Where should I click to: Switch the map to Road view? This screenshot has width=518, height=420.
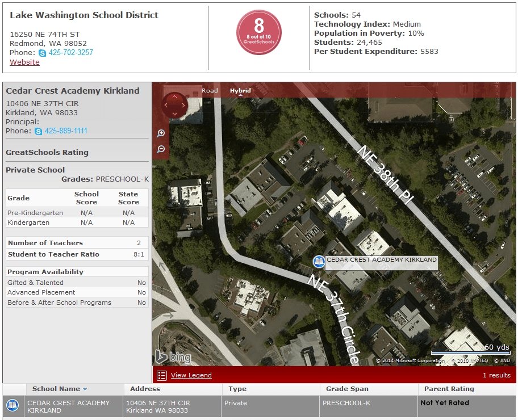(x=210, y=90)
